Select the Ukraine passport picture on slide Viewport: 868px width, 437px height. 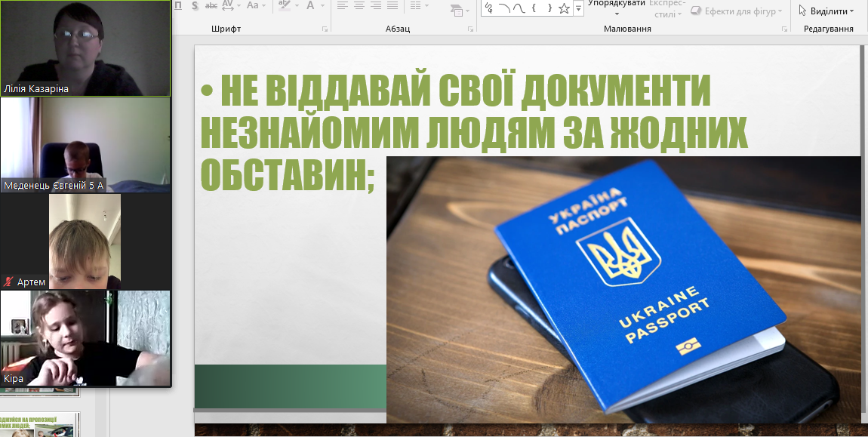click(x=624, y=290)
